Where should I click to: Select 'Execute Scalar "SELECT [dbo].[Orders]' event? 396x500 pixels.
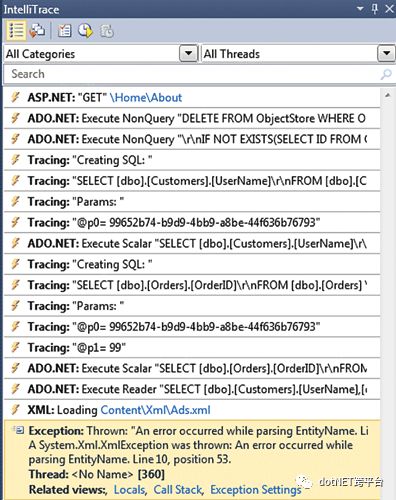192,368
